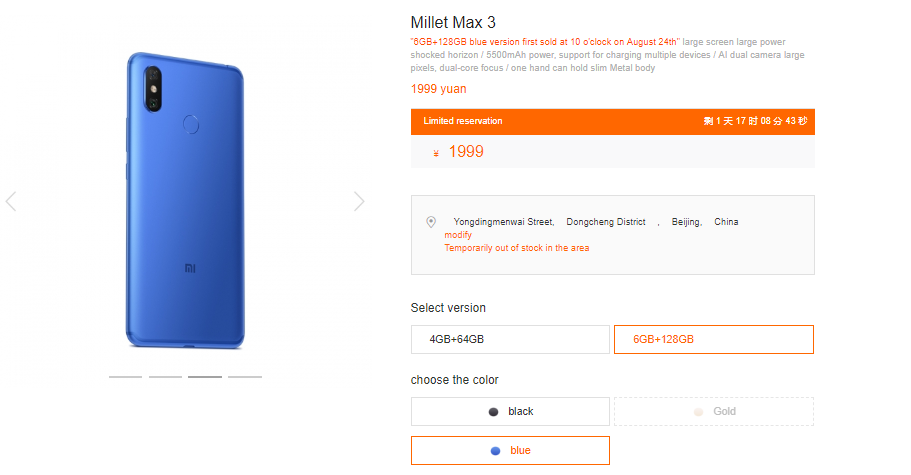Image resolution: width=911 pixels, height=475 pixels.
Task: Select the third highlighted carousel indicator
Action: coord(205,377)
